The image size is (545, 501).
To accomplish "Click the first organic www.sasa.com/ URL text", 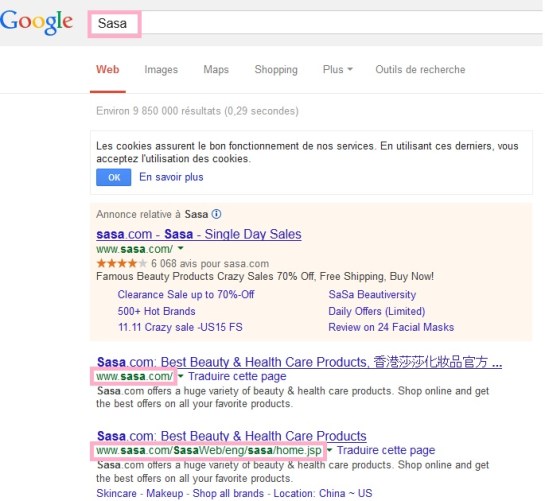I will pyautogui.click(x=135, y=376).
